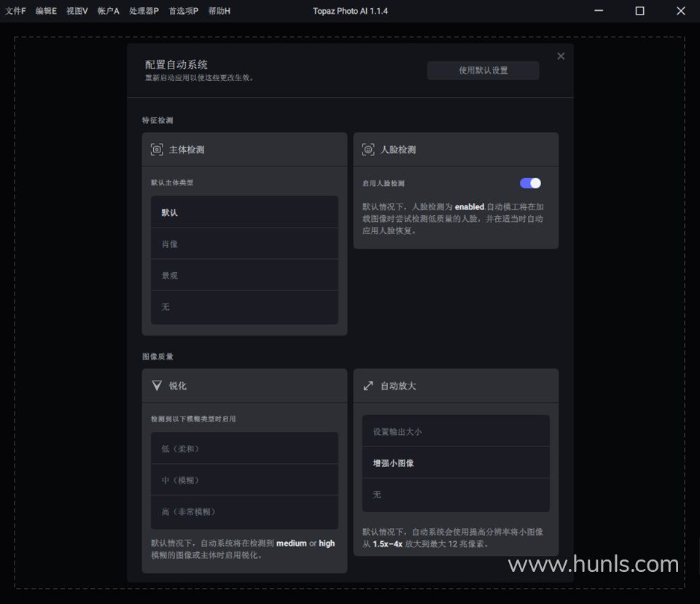Enable sharpening for 低（柔和） blur
The image size is (700, 604).
click(x=244, y=448)
